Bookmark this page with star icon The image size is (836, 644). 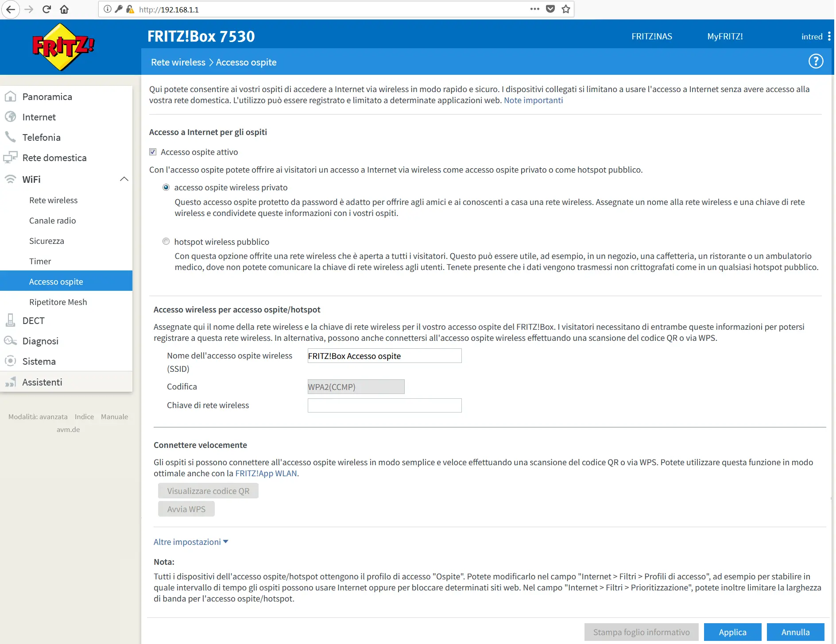[x=566, y=9]
